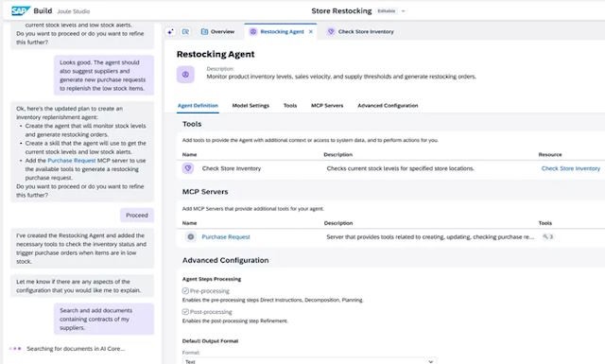Click the Check Store Inventory tool icon
Image resolution: width=605 pixels, height=364 pixels.
point(188,168)
